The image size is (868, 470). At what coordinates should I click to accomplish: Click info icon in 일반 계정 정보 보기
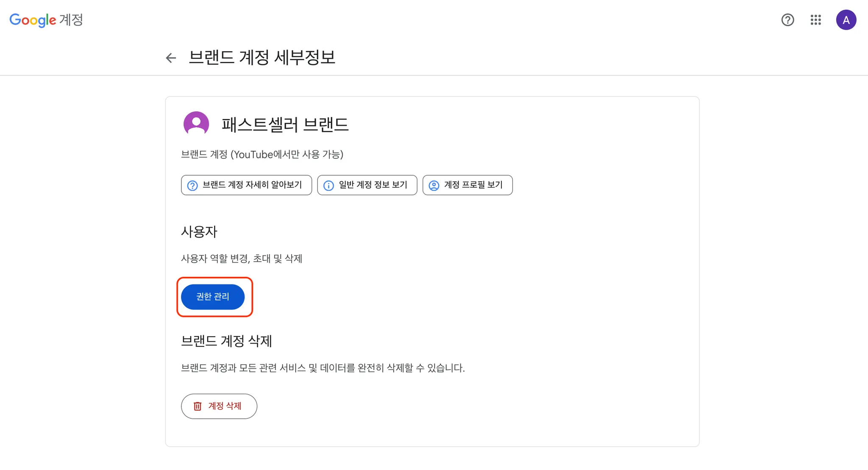pyautogui.click(x=328, y=185)
